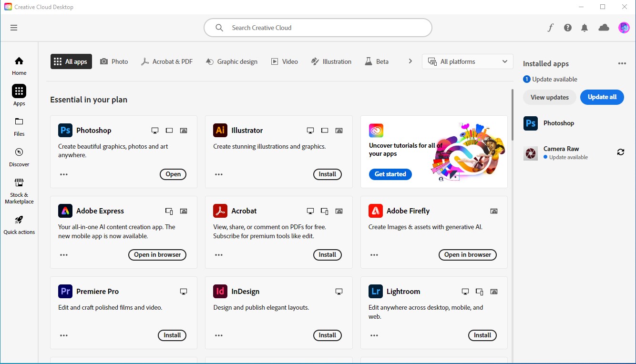Click the desktop platform icon on Photoshop card
This screenshot has width=636, height=364.
[x=155, y=131]
